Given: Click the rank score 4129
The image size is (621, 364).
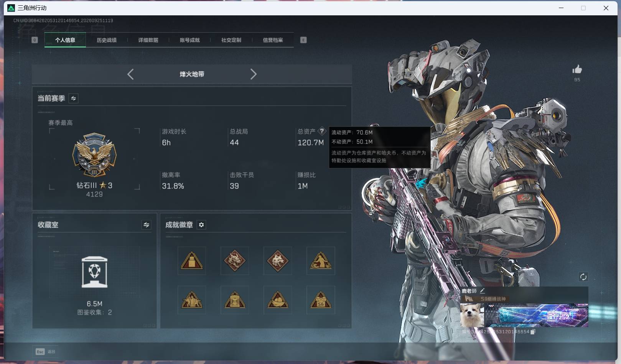Looking at the screenshot, I should coord(94,194).
